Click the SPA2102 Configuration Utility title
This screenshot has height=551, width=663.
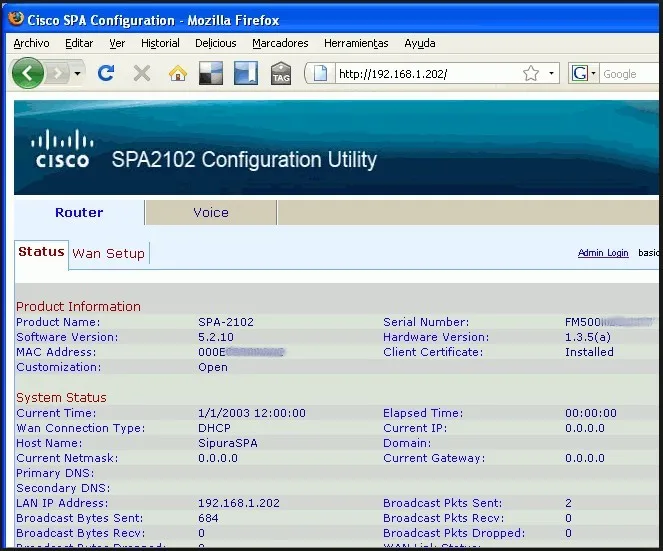[x=244, y=160]
